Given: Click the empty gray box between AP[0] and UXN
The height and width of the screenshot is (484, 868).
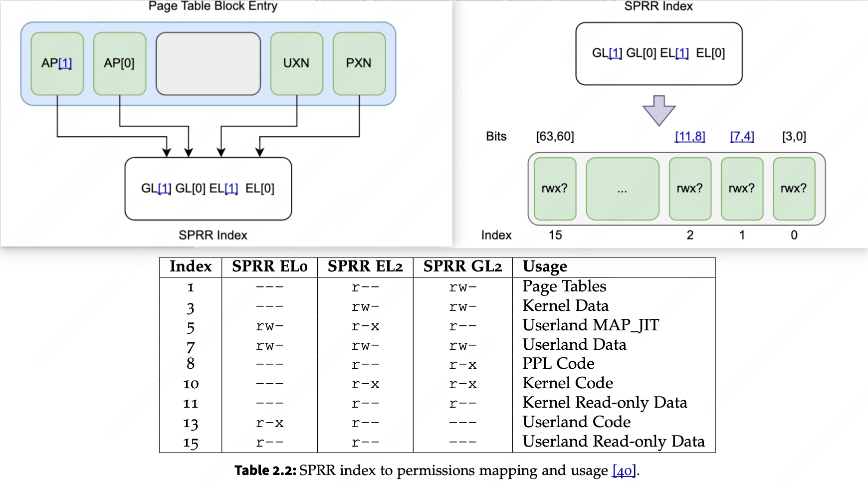Looking at the screenshot, I should 208,63.
